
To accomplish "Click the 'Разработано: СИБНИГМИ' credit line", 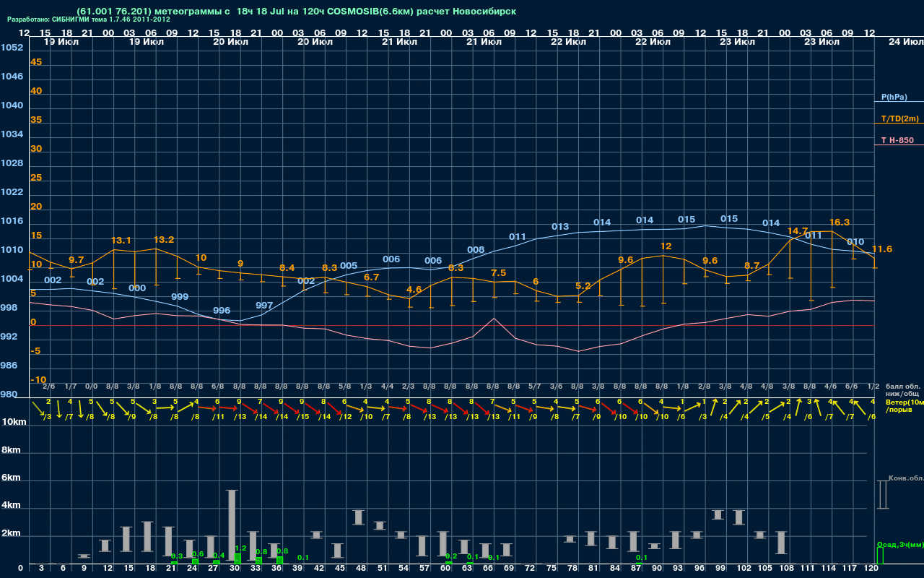I will tap(89, 20).
